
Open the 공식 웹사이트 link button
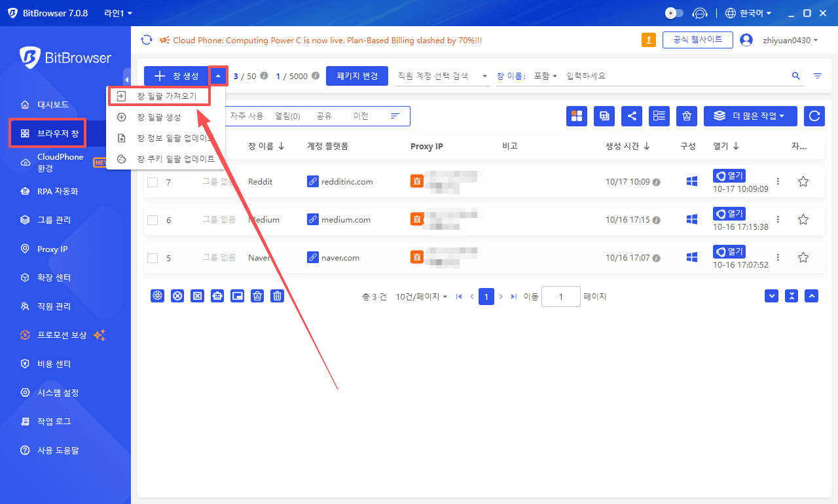[697, 40]
